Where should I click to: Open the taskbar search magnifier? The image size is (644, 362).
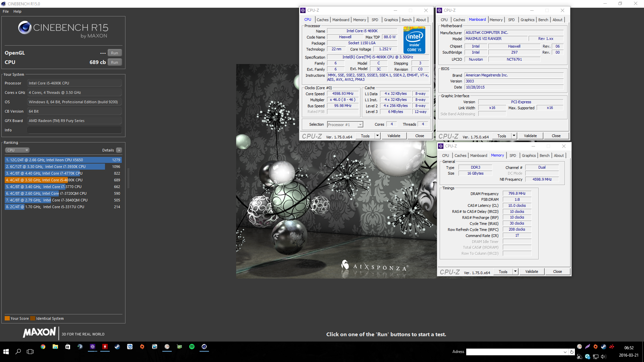18,352
